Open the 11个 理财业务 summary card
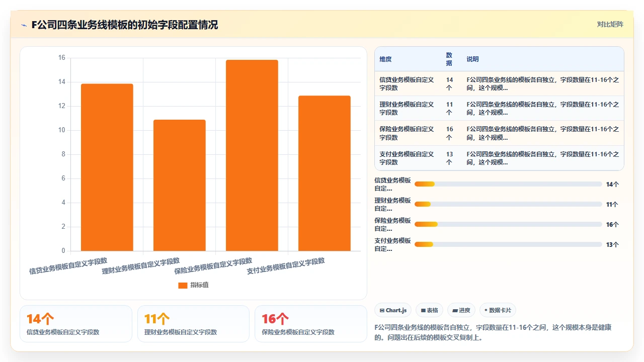Image resolution: width=644 pixels, height=362 pixels. click(x=193, y=324)
